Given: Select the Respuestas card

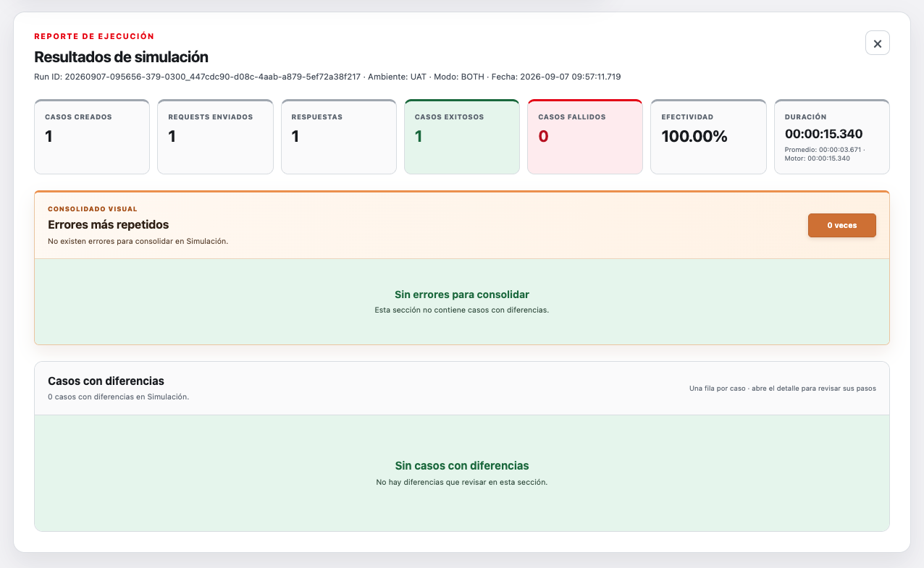Looking at the screenshot, I should tap(338, 137).
